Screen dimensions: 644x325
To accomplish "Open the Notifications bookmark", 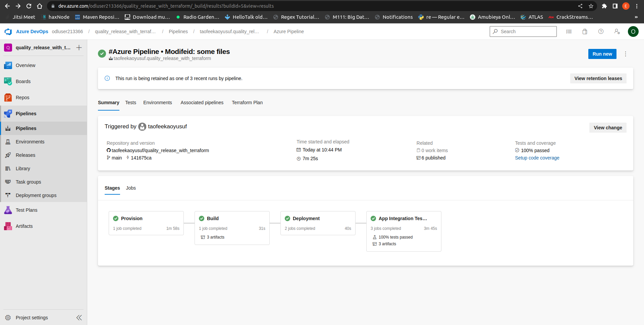I will [x=394, y=17].
